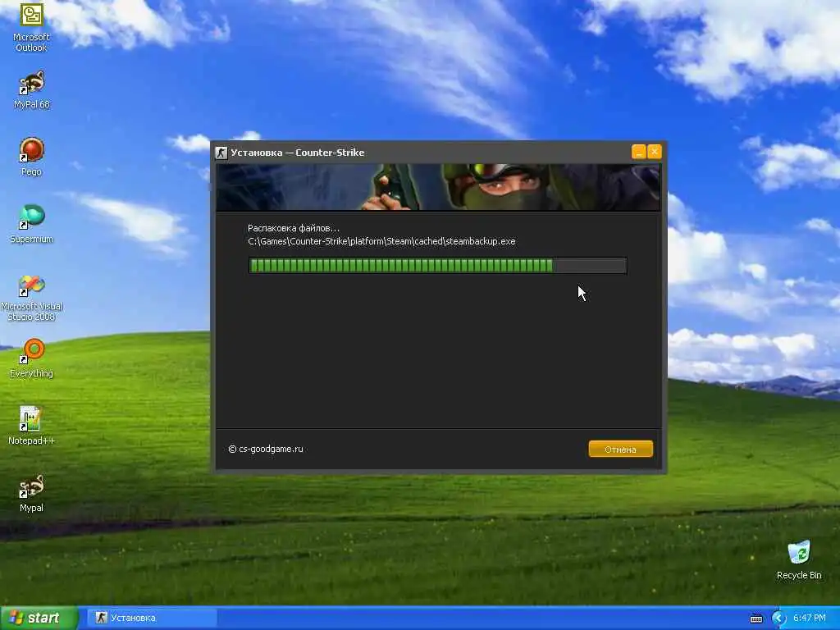Close the Counter-Strike installer window
Viewport: 840px width, 630px height.
pyautogui.click(x=655, y=152)
